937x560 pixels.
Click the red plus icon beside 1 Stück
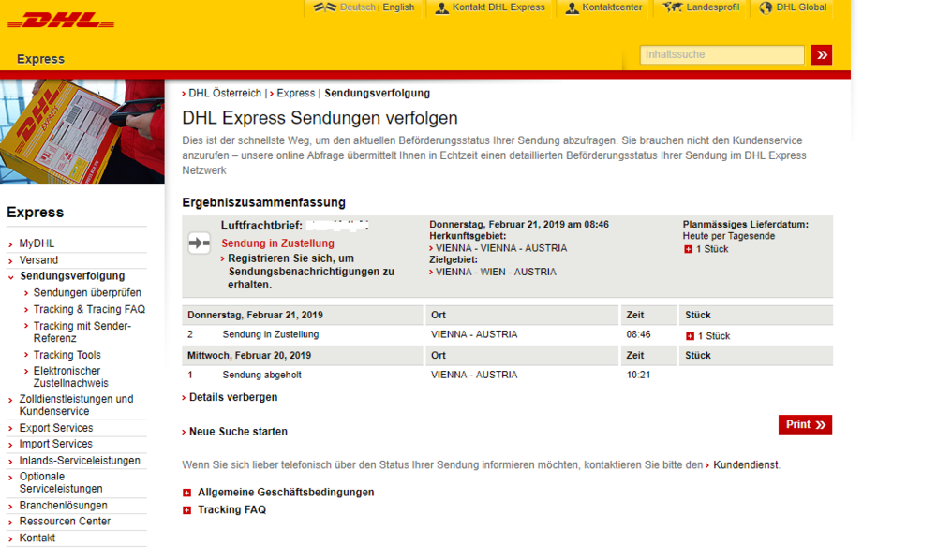pyautogui.click(x=687, y=247)
